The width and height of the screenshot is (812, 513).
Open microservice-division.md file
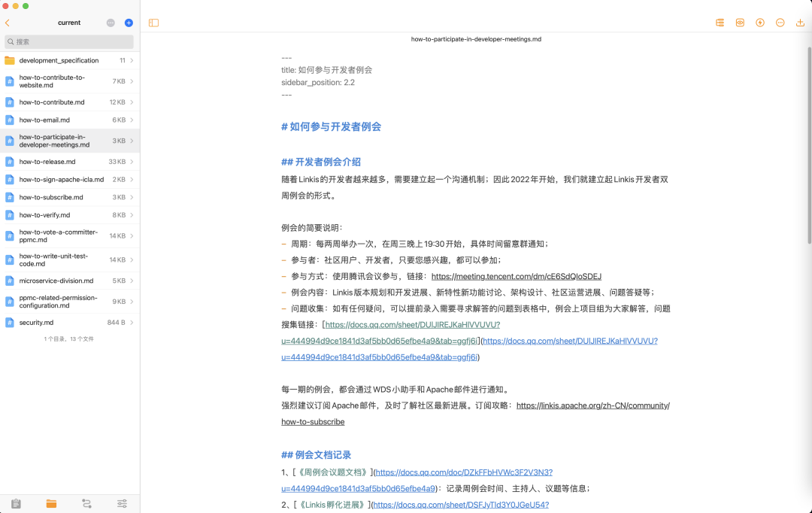(70, 281)
